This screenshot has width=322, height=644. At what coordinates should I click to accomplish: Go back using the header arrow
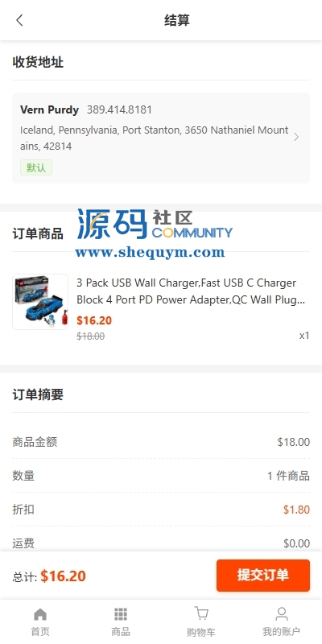pyautogui.click(x=19, y=20)
